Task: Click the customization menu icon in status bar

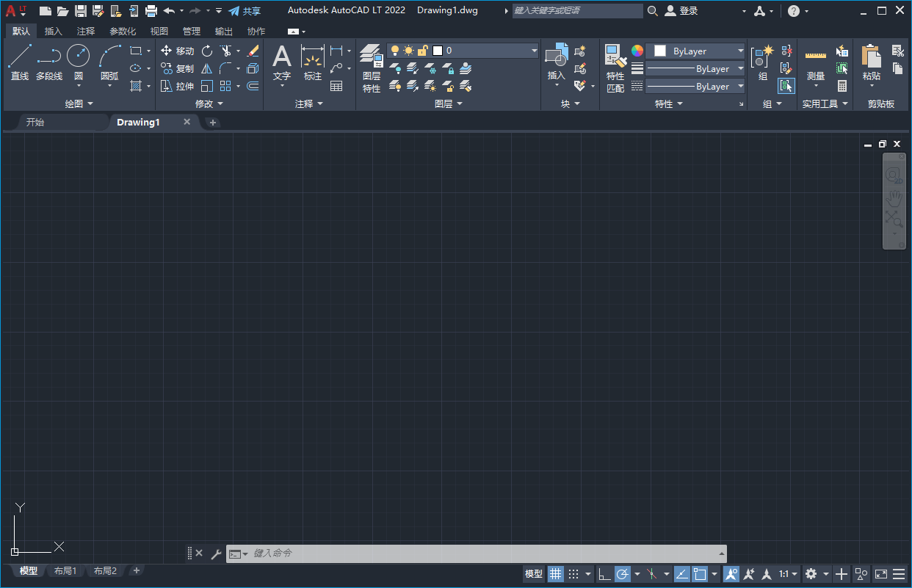Action: pos(899,574)
